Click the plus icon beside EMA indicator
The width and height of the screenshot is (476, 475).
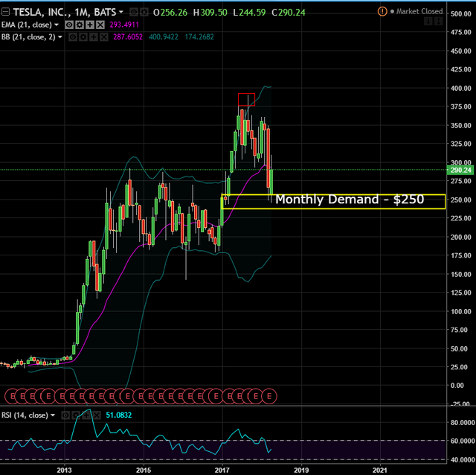click(x=90, y=25)
